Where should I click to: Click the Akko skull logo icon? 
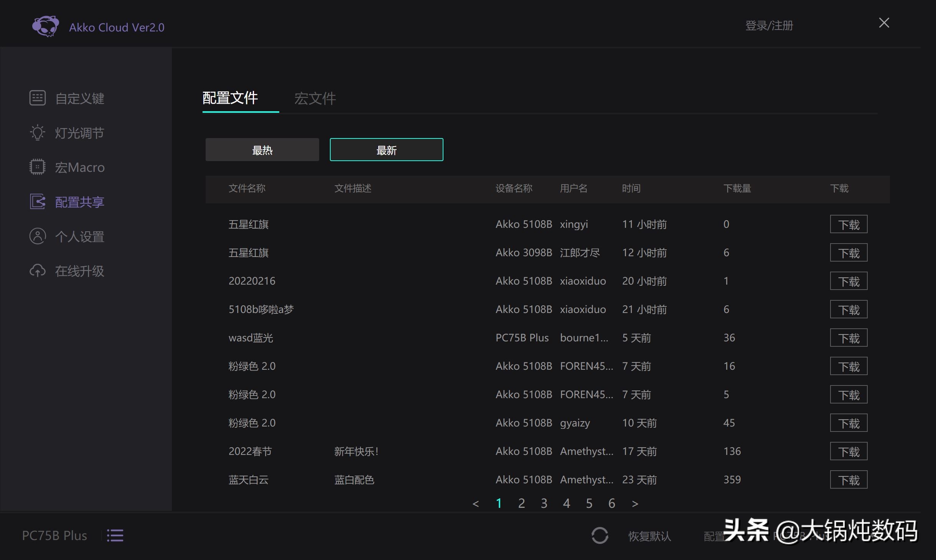click(x=46, y=26)
